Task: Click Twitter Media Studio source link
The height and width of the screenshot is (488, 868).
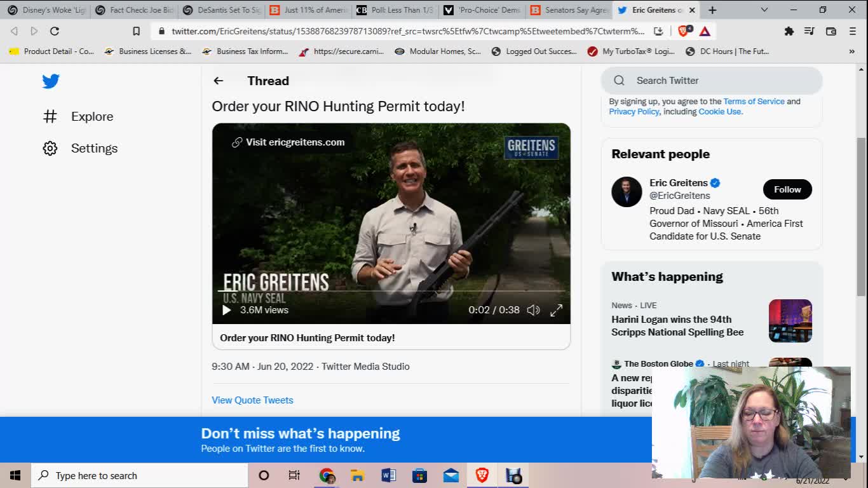Action: click(x=365, y=367)
